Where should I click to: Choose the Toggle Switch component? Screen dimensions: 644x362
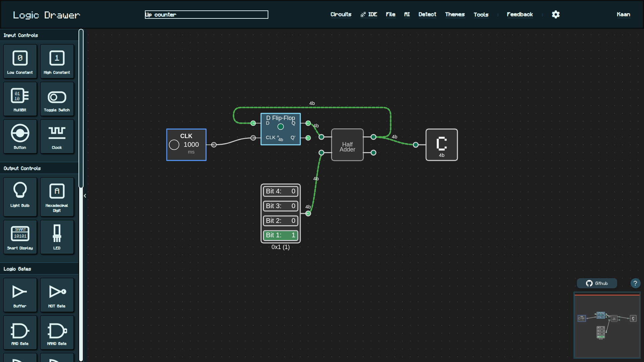(x=57, y=99)
